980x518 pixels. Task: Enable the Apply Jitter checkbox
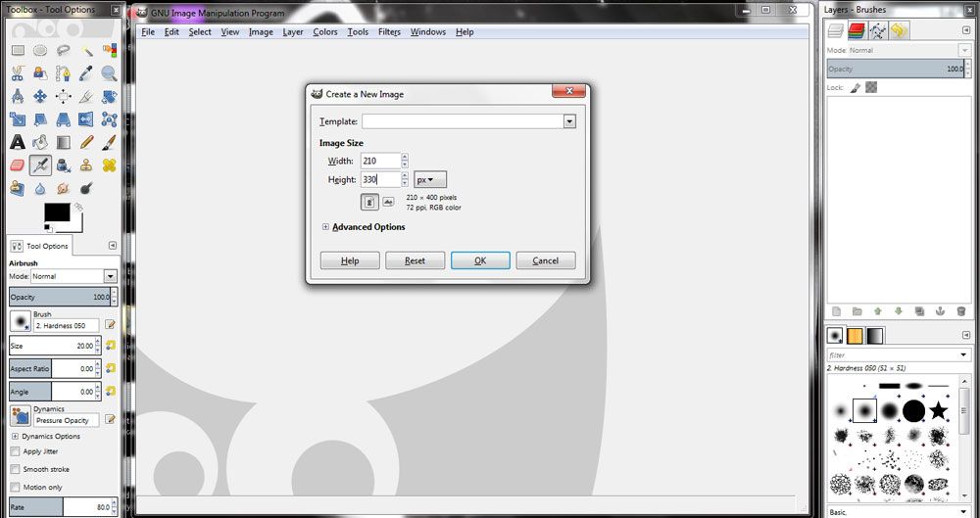(15, 451)
